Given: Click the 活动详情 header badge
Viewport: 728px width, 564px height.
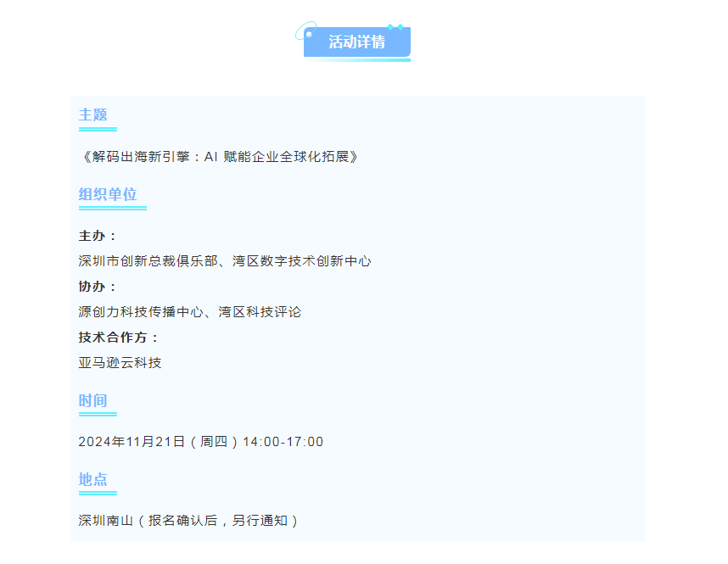Looking at the screenshot, I should (356, 42).
